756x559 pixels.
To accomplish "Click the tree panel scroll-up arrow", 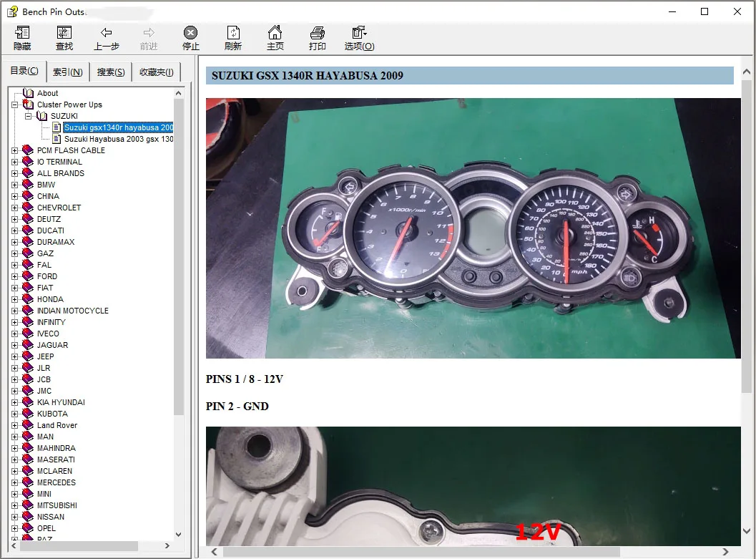I will (178, 93).
